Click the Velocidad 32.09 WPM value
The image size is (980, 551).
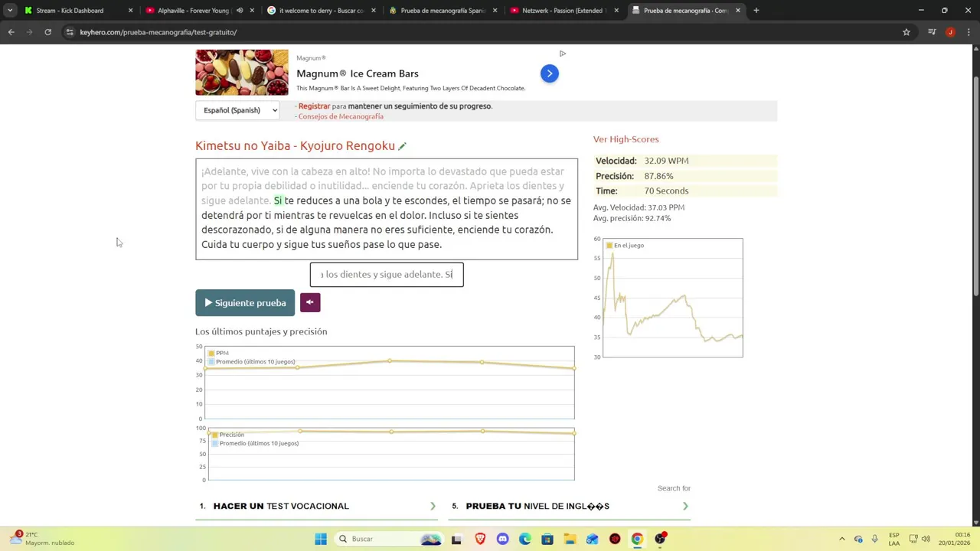point(666,161)
